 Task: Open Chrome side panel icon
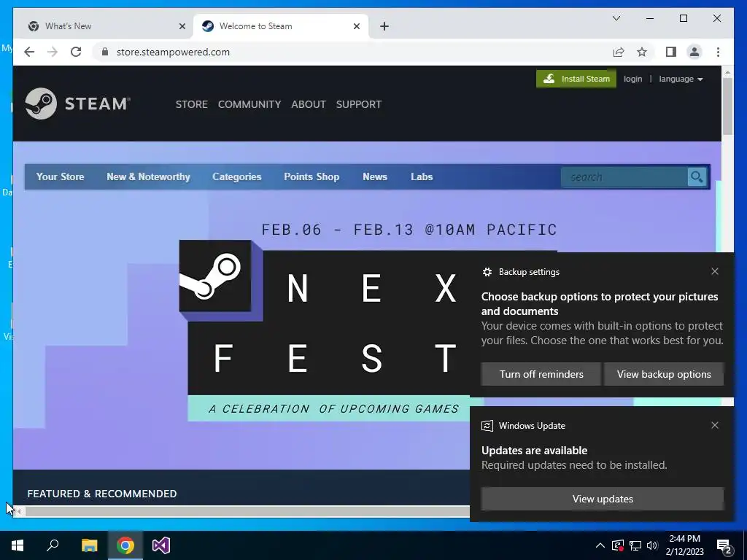(x=671, y=52)
